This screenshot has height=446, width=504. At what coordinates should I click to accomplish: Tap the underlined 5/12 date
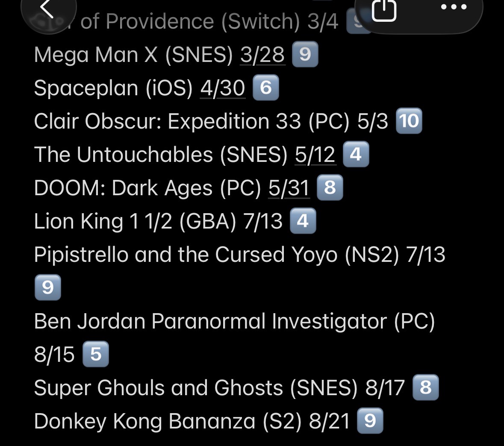pyautogui.click(x=315, y=155)
